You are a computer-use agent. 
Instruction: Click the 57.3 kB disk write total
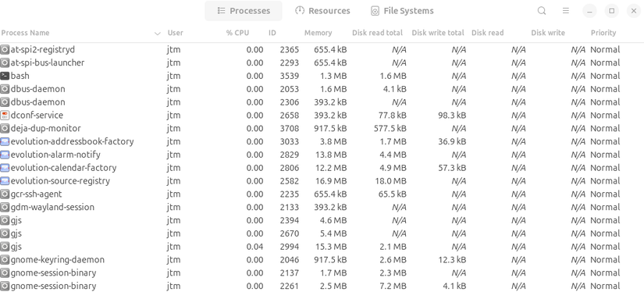click(x=452, y=168)
